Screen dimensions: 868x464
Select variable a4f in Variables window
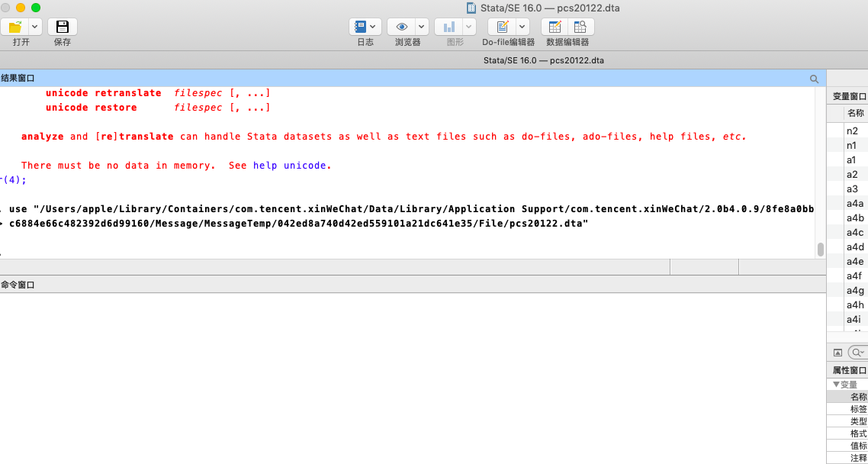[x=854, y=275]
